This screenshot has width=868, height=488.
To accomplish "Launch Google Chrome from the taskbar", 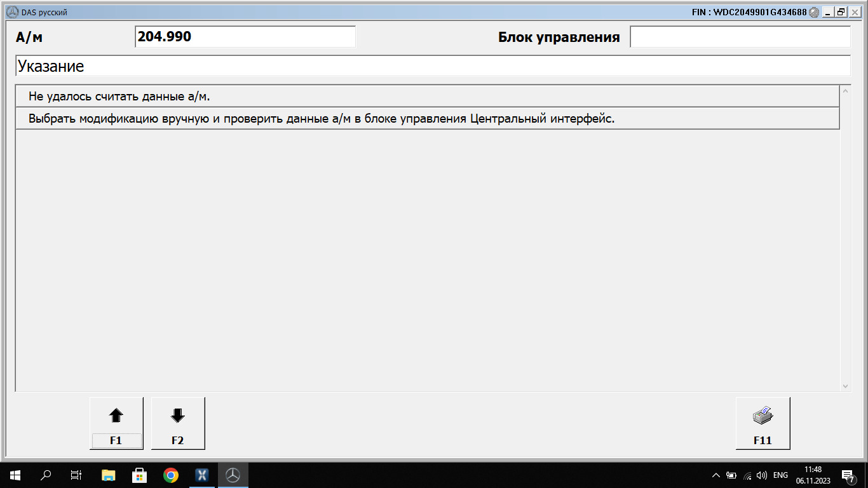I will [x=170, y=475].
